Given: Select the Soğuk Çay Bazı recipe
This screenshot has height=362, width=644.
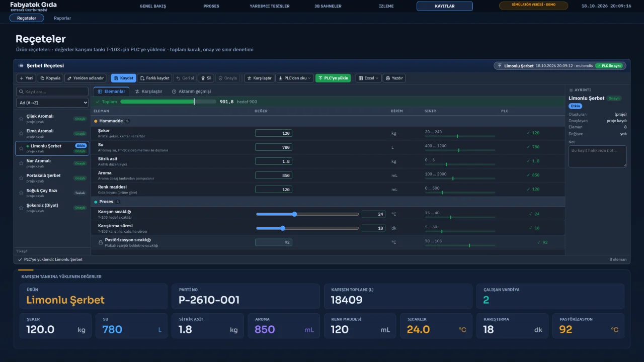Looking at the screenshot, I should tap(52, 193).
